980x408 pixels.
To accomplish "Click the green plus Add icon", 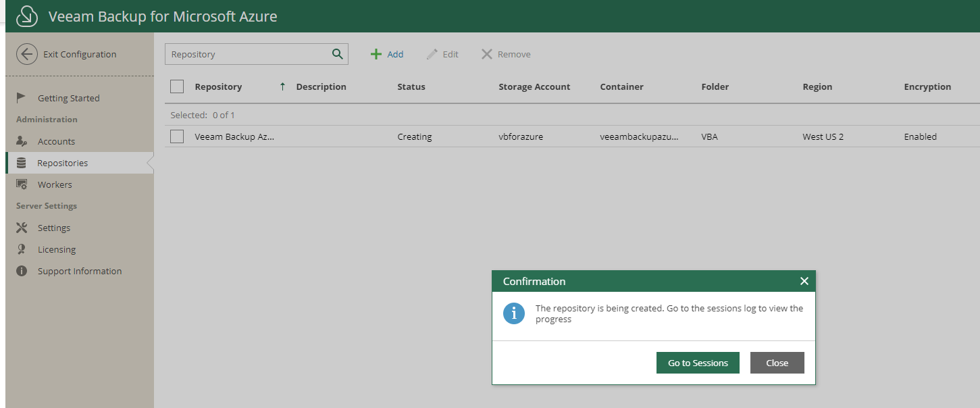I will pos(376,54).
